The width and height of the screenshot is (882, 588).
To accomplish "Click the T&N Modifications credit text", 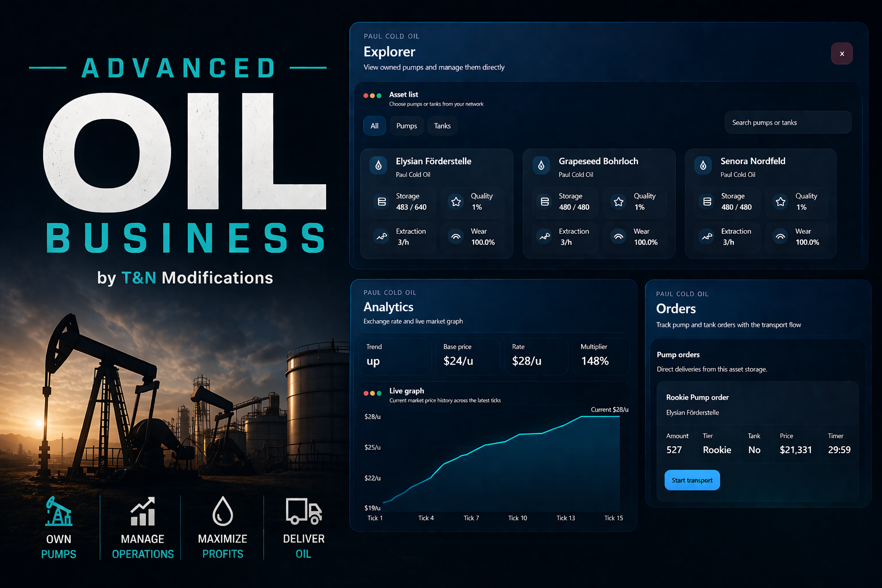I will coord(185,278).
